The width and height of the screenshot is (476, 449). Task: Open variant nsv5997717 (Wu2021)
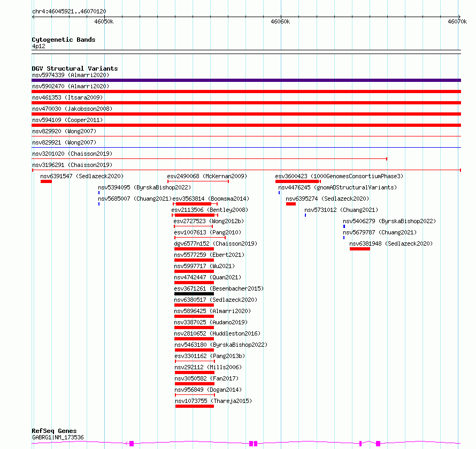[204, 266]
